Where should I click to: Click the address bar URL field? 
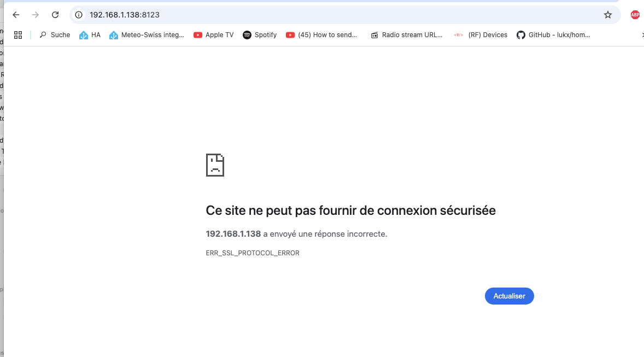[328, 15]
